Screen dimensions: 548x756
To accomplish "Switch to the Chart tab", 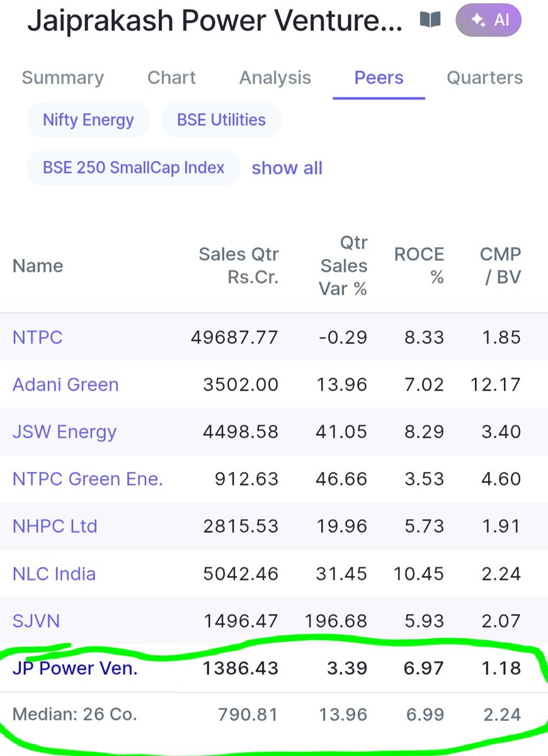I will coord(171,77).
